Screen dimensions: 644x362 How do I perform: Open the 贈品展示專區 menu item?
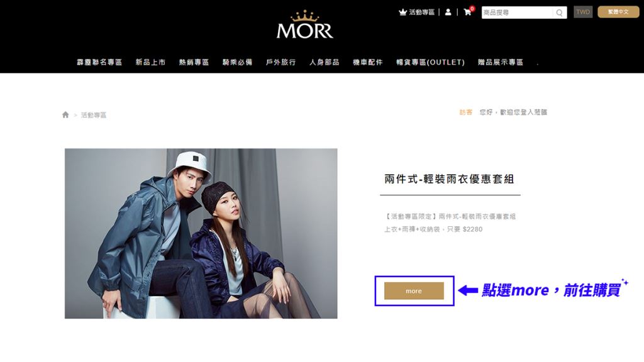click(501, 62)
